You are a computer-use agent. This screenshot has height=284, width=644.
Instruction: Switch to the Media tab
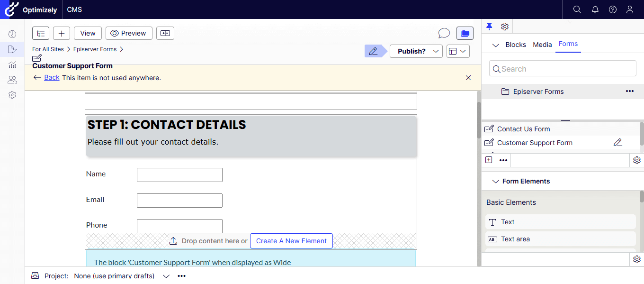click(x=542, y=45)
